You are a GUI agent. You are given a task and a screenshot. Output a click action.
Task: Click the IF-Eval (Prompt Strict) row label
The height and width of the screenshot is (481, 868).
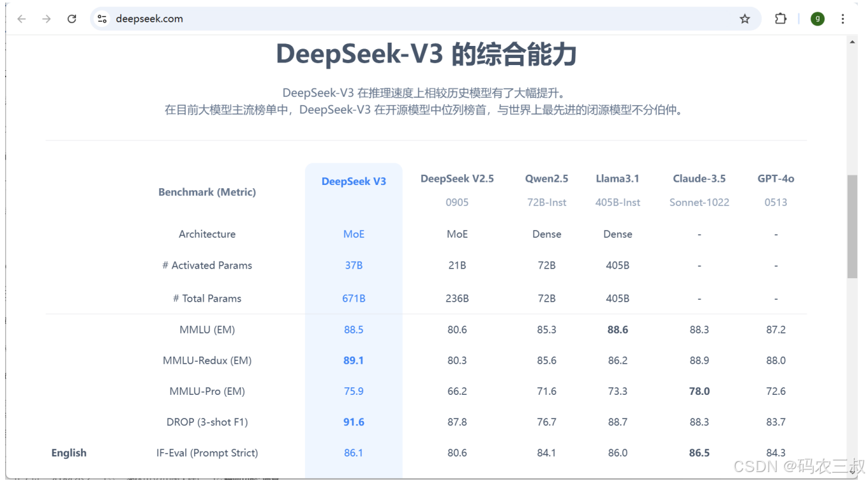pyautogui.click(x=207, y=453)
